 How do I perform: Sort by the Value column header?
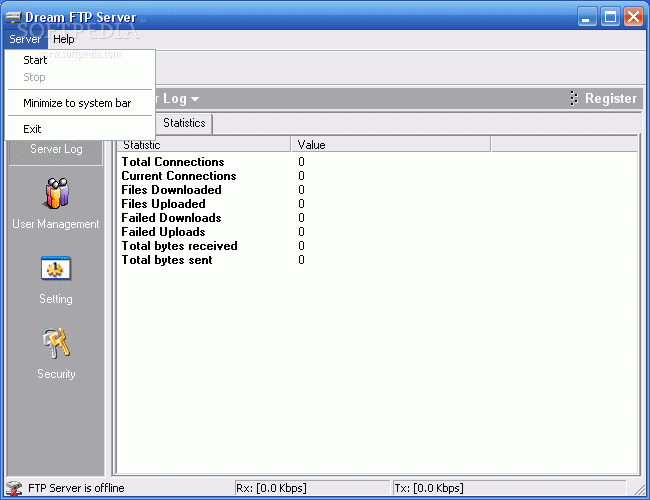(391, 145)
